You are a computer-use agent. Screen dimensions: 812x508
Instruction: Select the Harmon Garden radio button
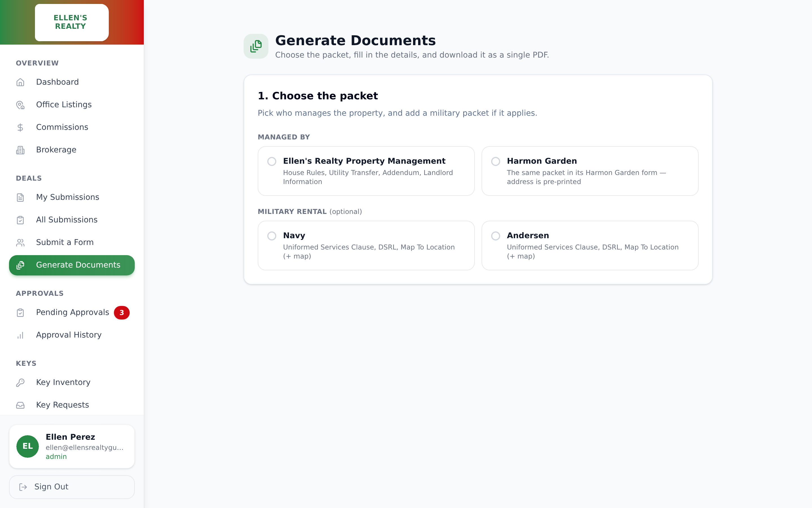pyautogui.click(x=496, y=162)
